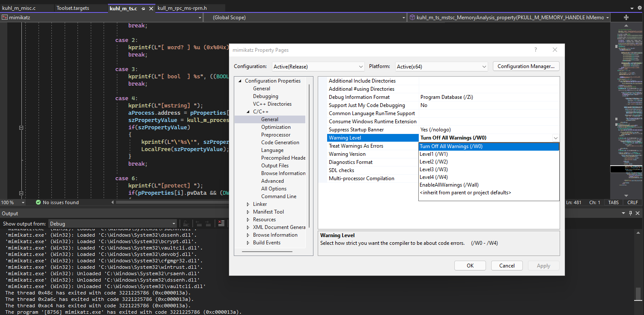Select Language under C/C++

pos(272,150)
